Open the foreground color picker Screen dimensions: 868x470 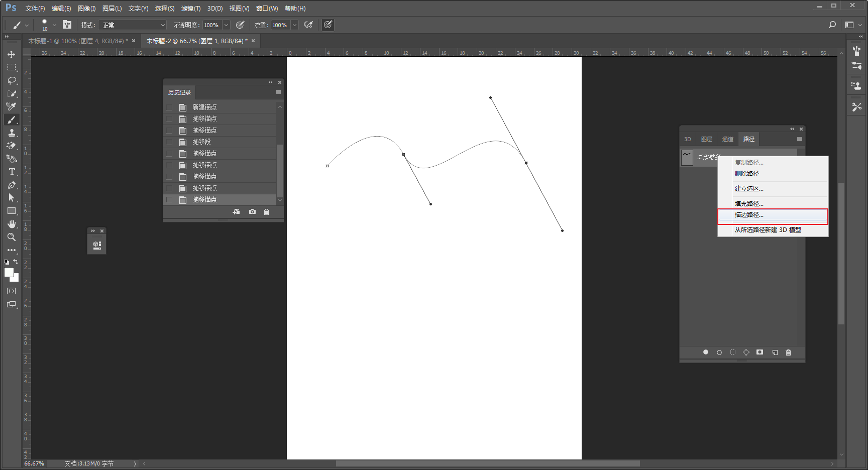click(x=9, y=272)
